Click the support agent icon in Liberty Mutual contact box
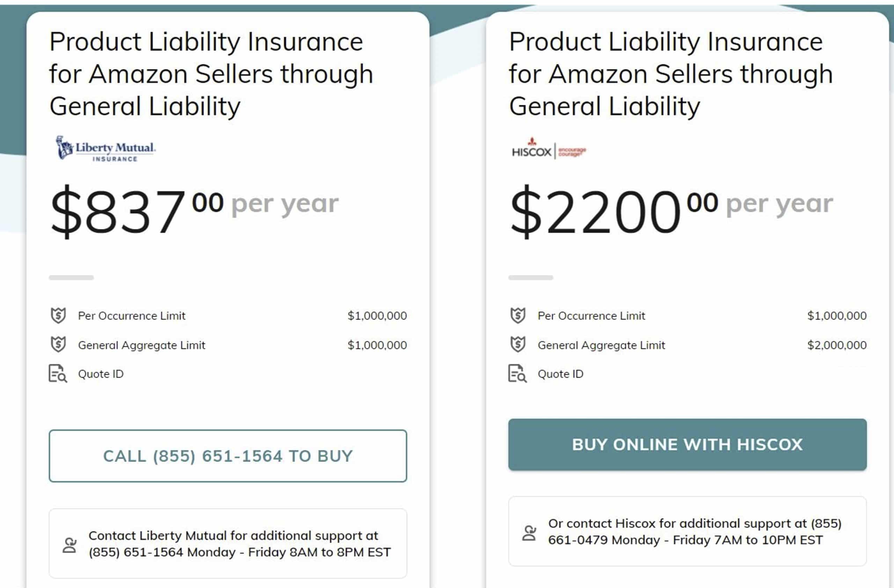 pos(69,545)
